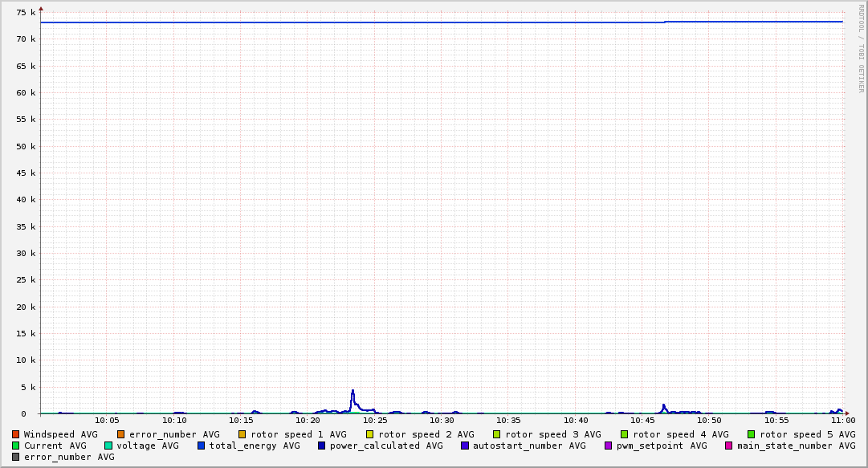Select the blue total_energy AVG swatch

pos(202,446)
